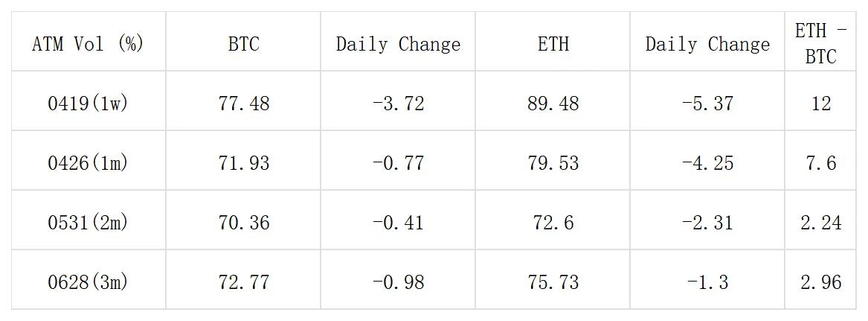Select the cell showing 72.77
The height and width of the screenshot is (321, 868).
tap(244, 282)
